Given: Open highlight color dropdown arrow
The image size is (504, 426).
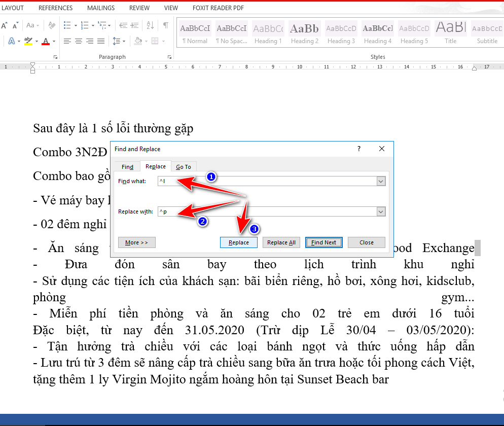Looking at the screenshot, I should (x=37, y=42).
